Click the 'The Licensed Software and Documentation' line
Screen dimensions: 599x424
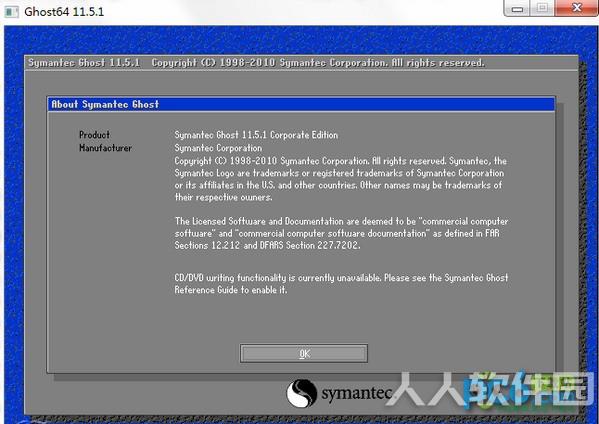pos(341,221)
